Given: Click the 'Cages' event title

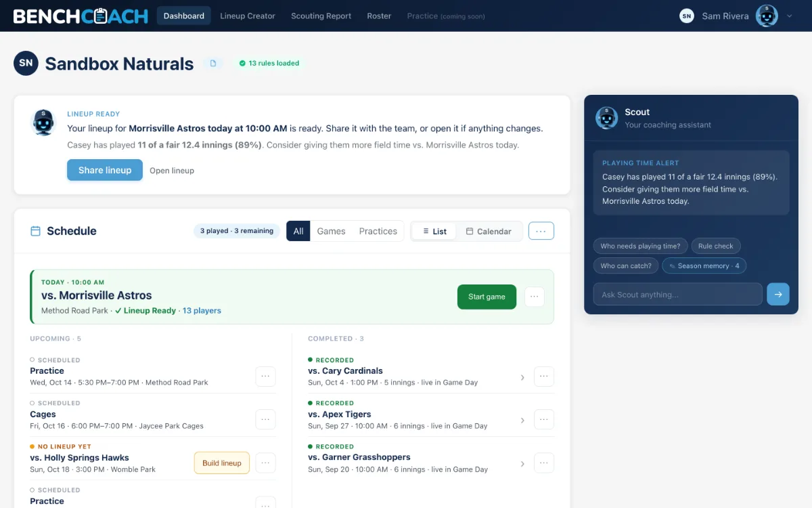Looking at the screenshot, I should pyautogui.click(x=43, y=414).
